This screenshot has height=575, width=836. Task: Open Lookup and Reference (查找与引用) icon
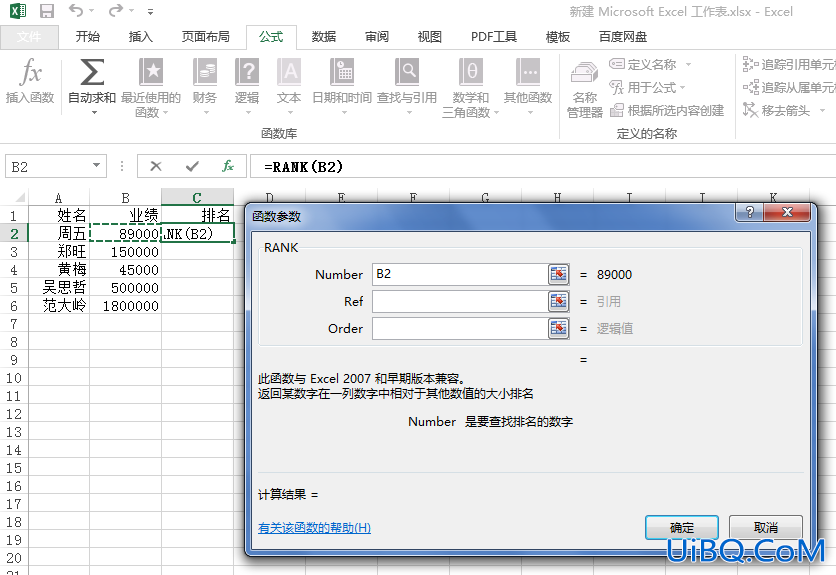coord(407,72)
